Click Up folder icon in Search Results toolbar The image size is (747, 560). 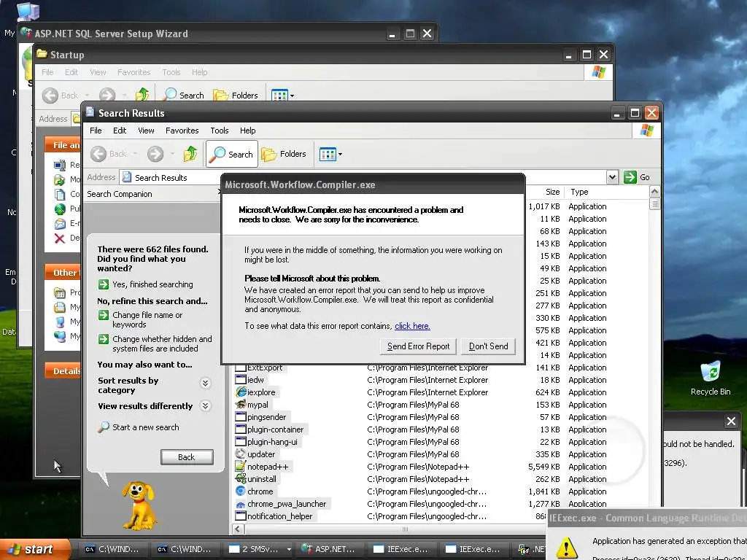point(190,154)
